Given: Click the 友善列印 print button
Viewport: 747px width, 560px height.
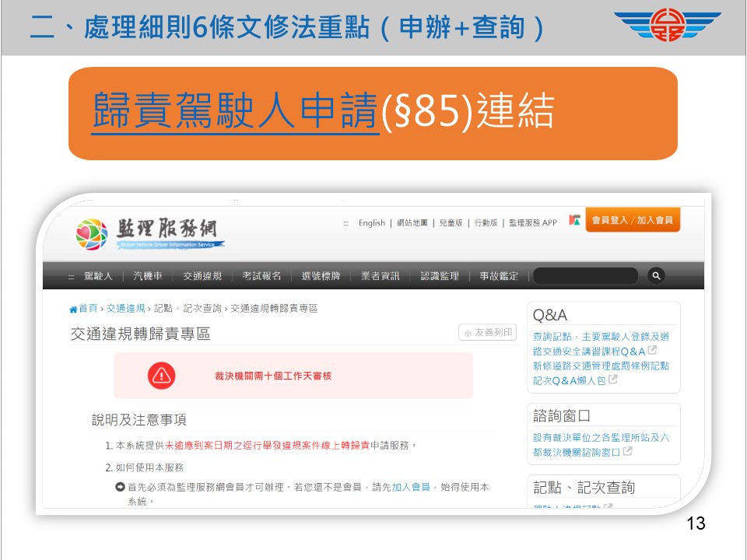Looking at the screenshot, I should click(488, 333).
